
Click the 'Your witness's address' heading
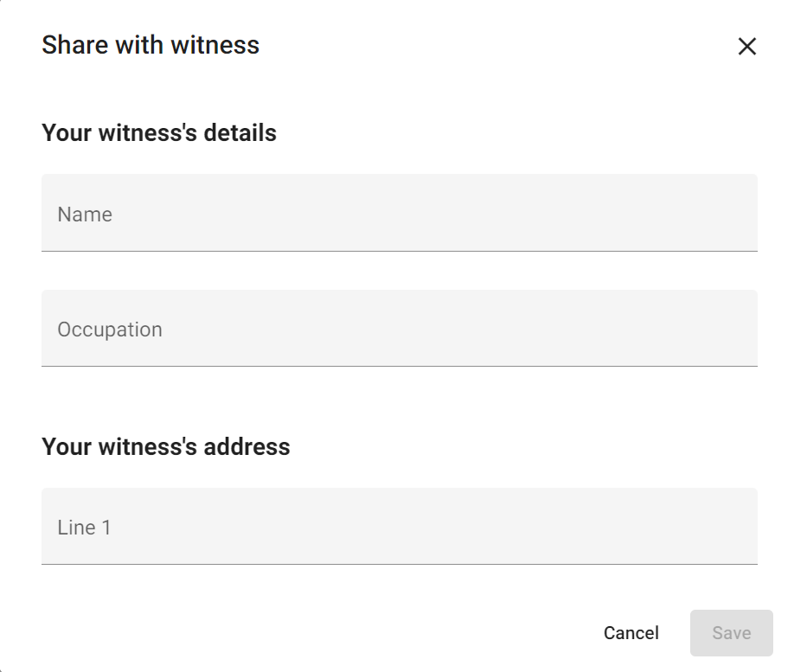coord(166,447)
